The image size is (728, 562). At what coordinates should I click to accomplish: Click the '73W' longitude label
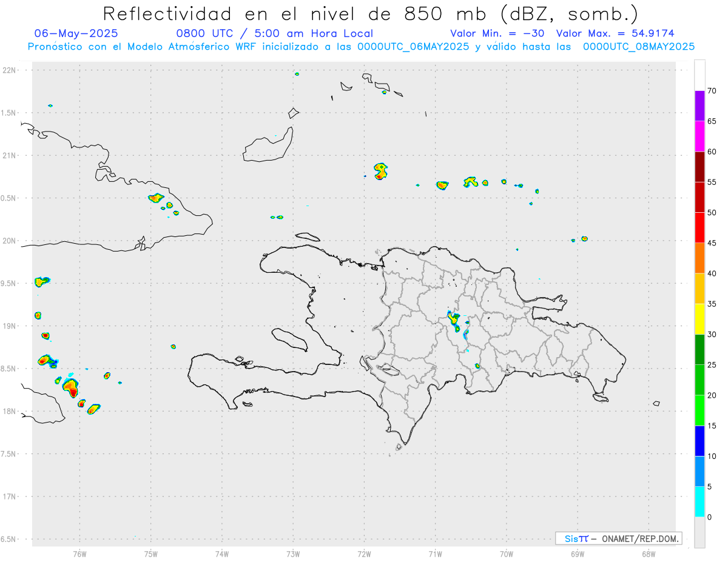(293, 554)
